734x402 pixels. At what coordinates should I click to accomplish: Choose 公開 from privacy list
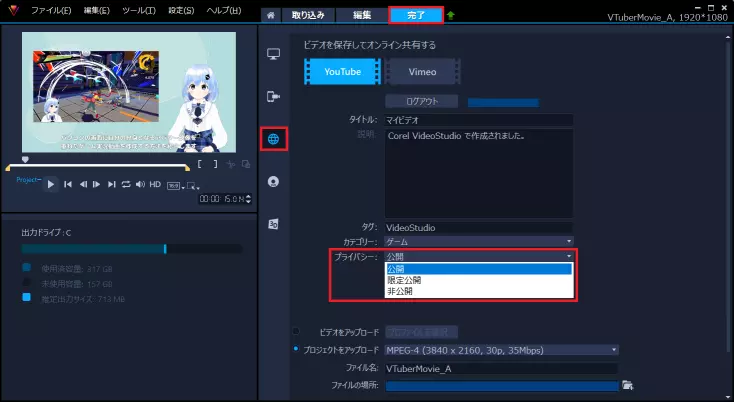click(478, 269)
